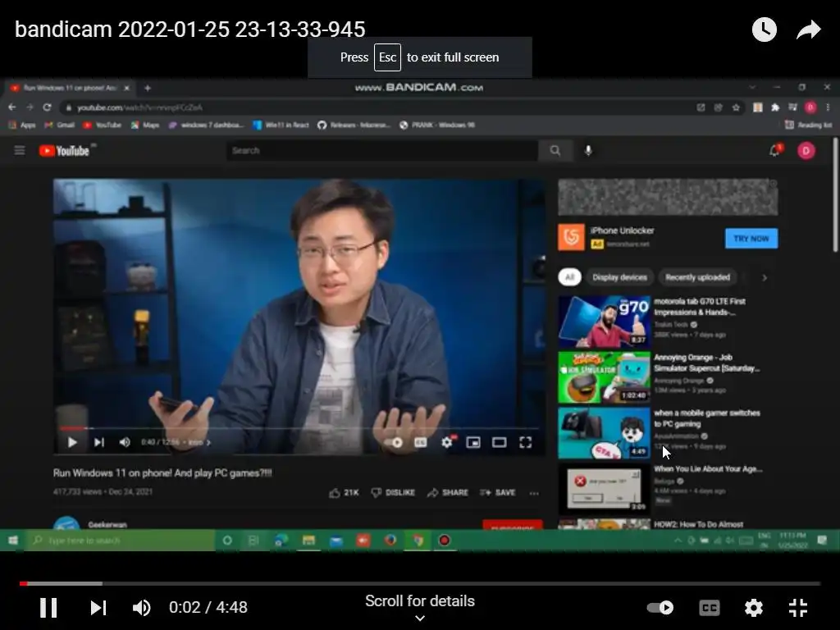Screen dimensions: 840x630
Task: Select the All filter chip
Action: pyautogui.click(x=569, y=277)
